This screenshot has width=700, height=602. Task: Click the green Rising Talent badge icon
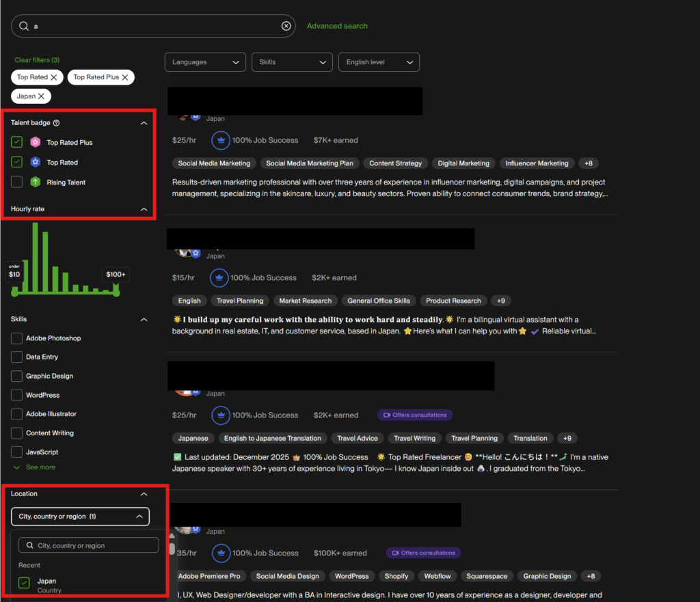click(36, 182)
